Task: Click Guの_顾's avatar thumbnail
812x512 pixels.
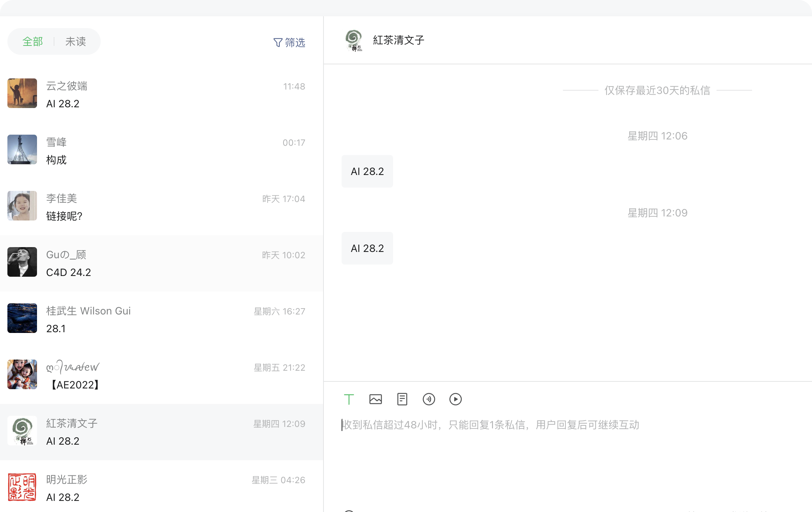Action: point(22,262)
